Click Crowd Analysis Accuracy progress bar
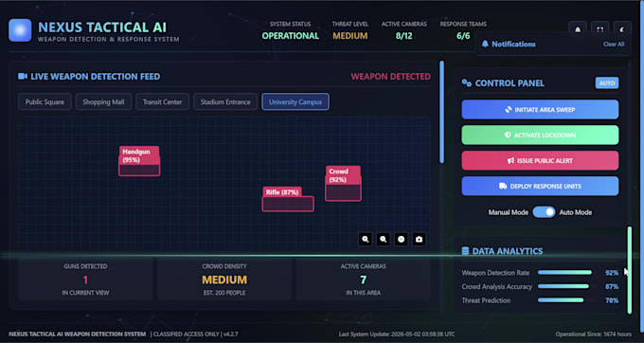The height and width of the screenshot is (343, 644). [x=565, y=286]
